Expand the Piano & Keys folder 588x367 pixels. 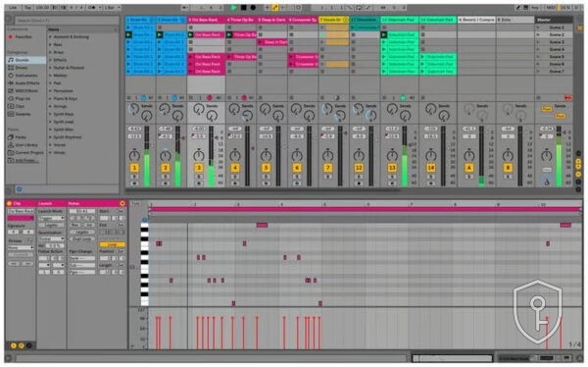(x=50, y=98)
